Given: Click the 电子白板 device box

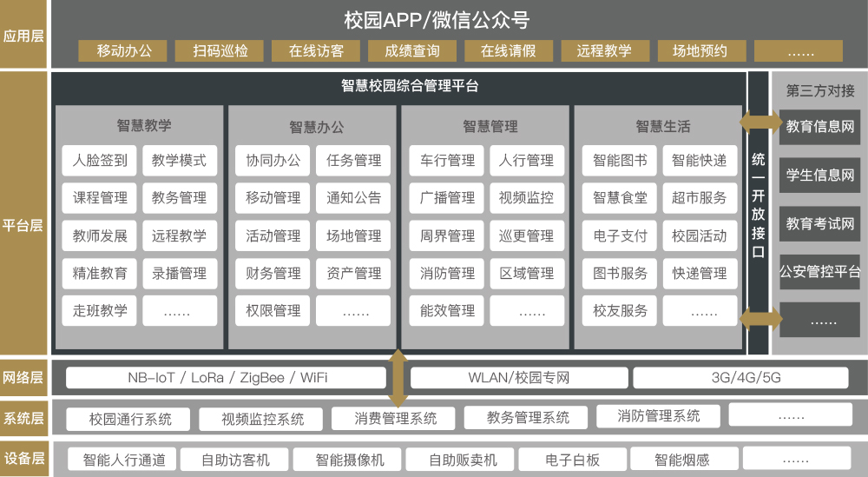Looking at the screenshot, I should [572, 460].
